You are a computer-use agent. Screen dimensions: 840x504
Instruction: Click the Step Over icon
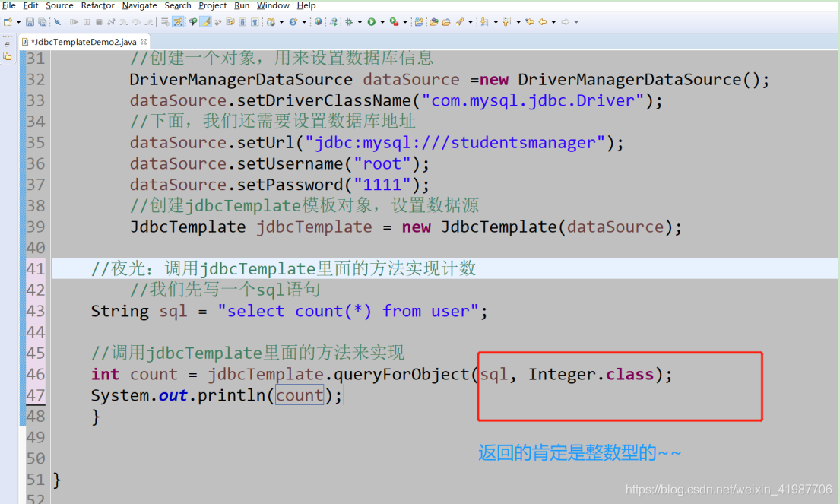(x=136, y=22)
